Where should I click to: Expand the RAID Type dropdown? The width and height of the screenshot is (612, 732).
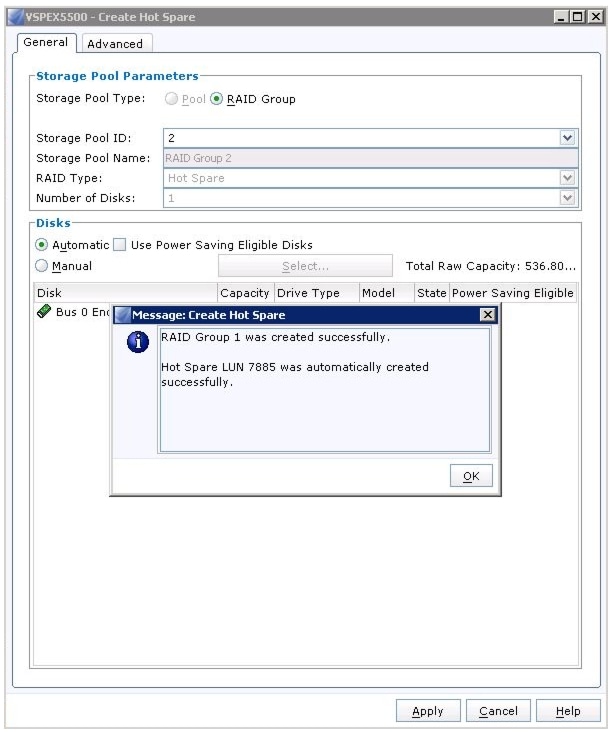tap(567, 178)
